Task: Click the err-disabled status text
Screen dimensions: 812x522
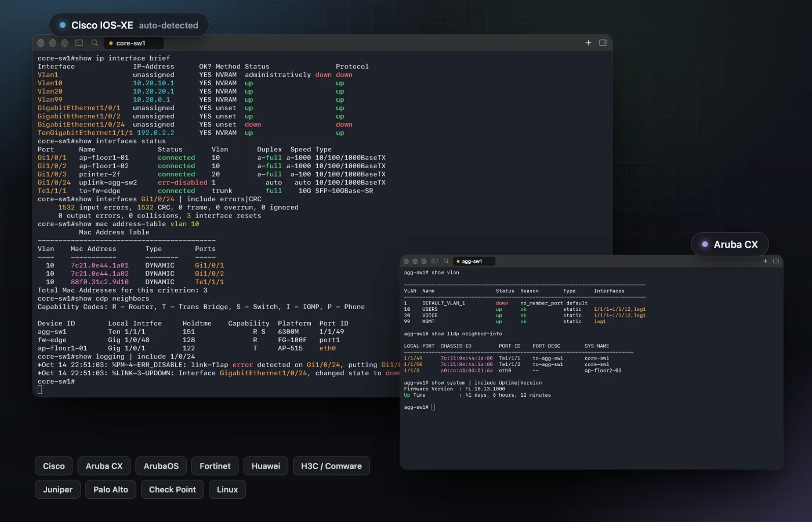Action: tap(183, 183)
